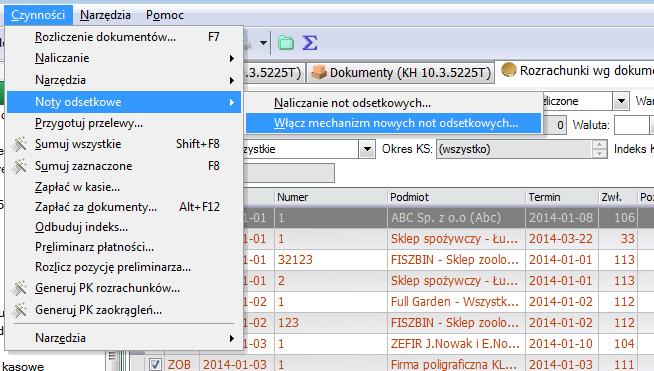Screen dimensions: 654x371
Task: Toggle checkbox in ZOB row
Action: pos(155,364)
